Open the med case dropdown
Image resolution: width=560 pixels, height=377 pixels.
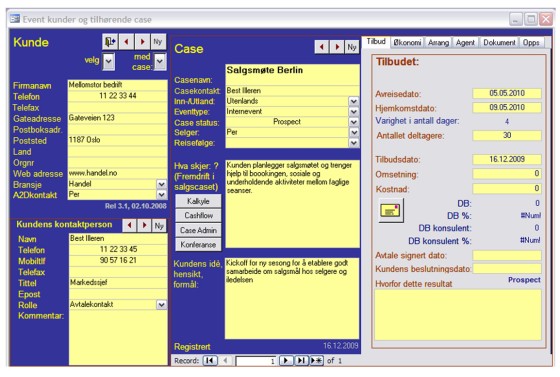click(x=160, y=61)
